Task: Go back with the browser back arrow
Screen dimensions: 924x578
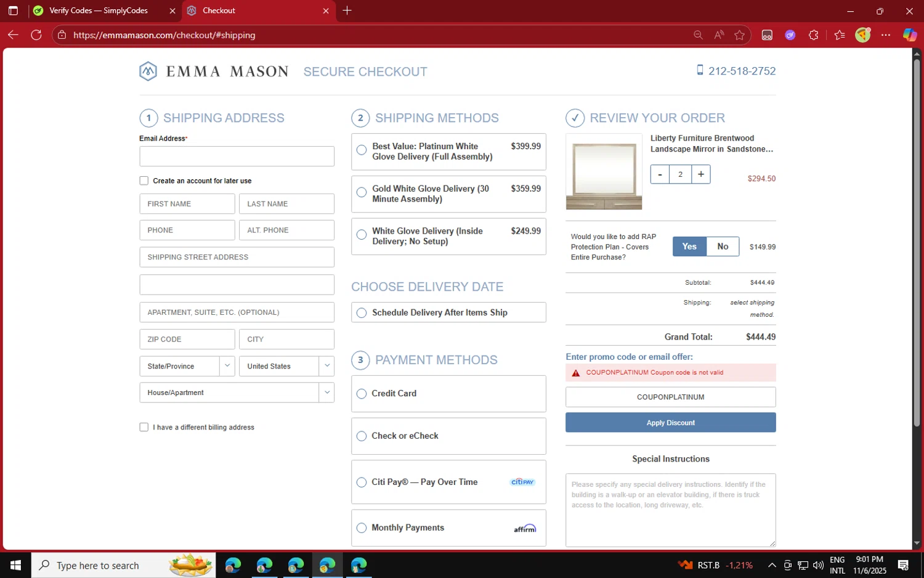Action: point(13,35)
